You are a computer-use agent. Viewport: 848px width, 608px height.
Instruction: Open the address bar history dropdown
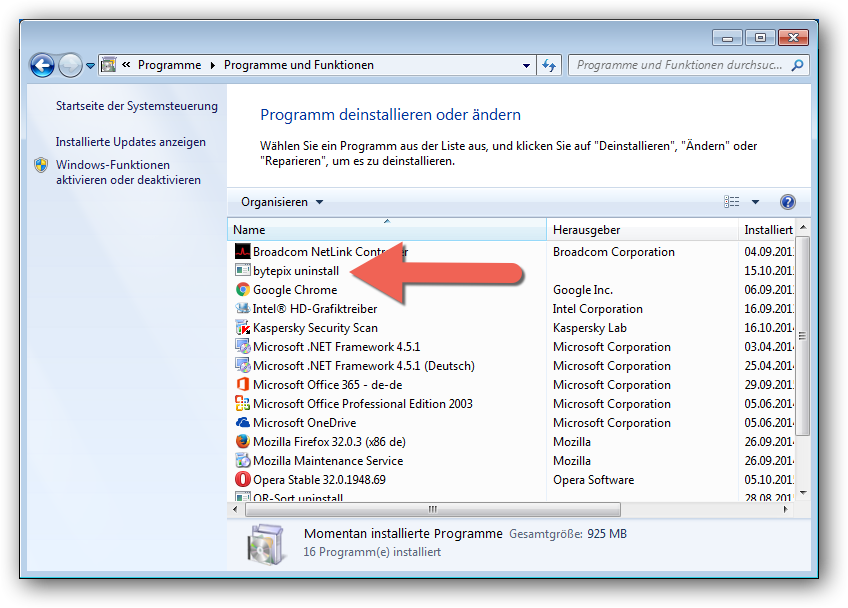tap(526, 65)
